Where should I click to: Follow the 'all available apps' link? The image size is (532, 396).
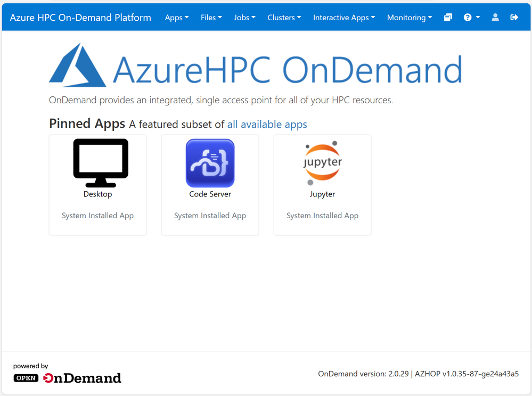point(267,125)
